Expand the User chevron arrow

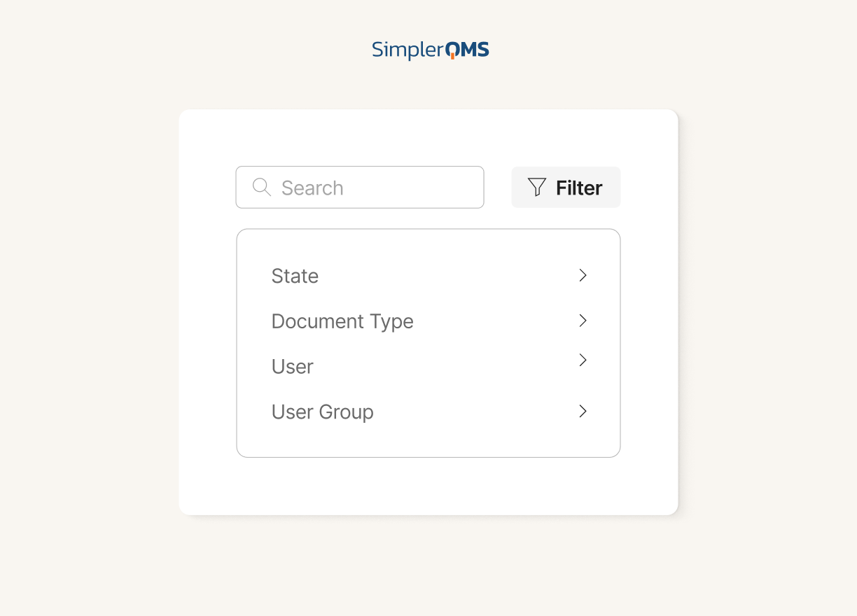(583, 360)
